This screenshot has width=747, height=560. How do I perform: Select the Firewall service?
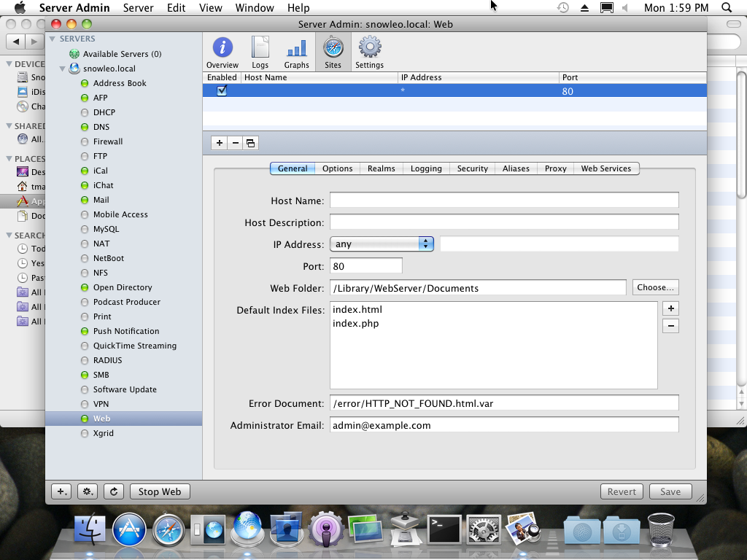(x=108, y=141)
